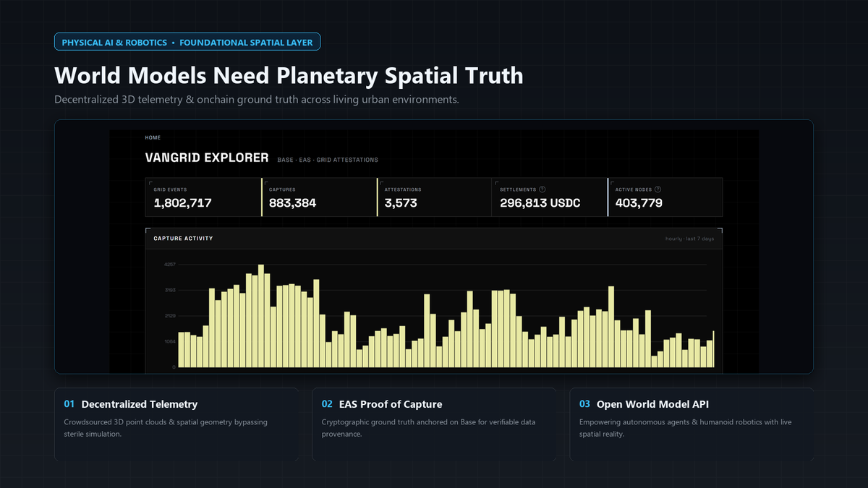868x488 pixels.
Task: Click the Physical AI & Robotics category badge
Action: pyautogui.click(x=187, y=42)
